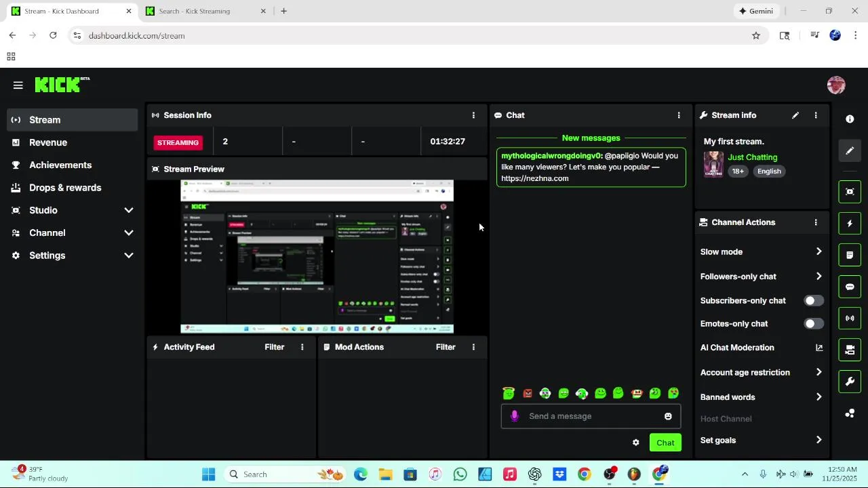Viewport: 868px width, 488px height.
Task: Open AI Chat Moderation external link
Action: 819,348
